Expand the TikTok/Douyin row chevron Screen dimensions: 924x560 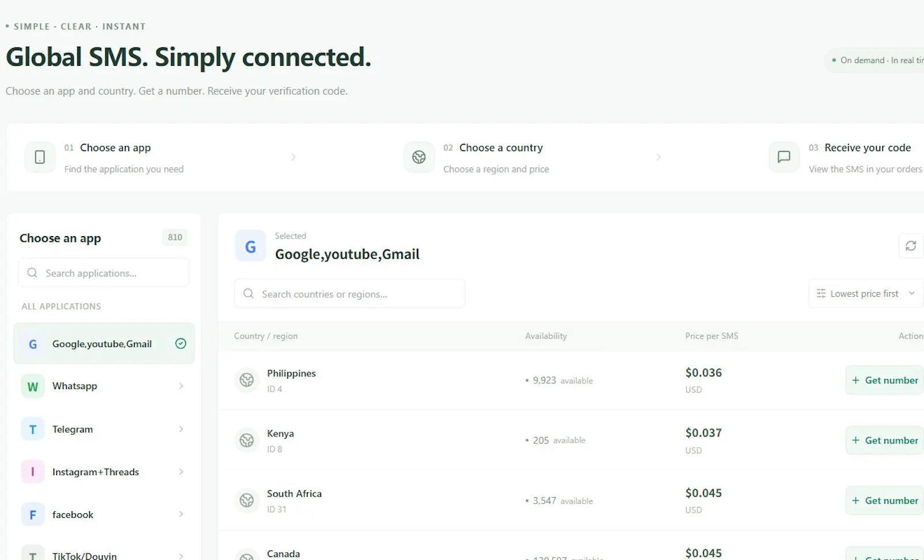[181, 556]
